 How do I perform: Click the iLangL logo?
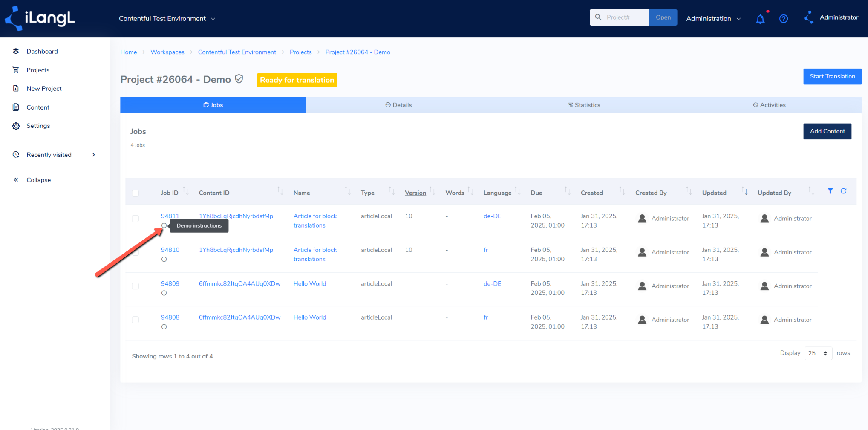39,18
